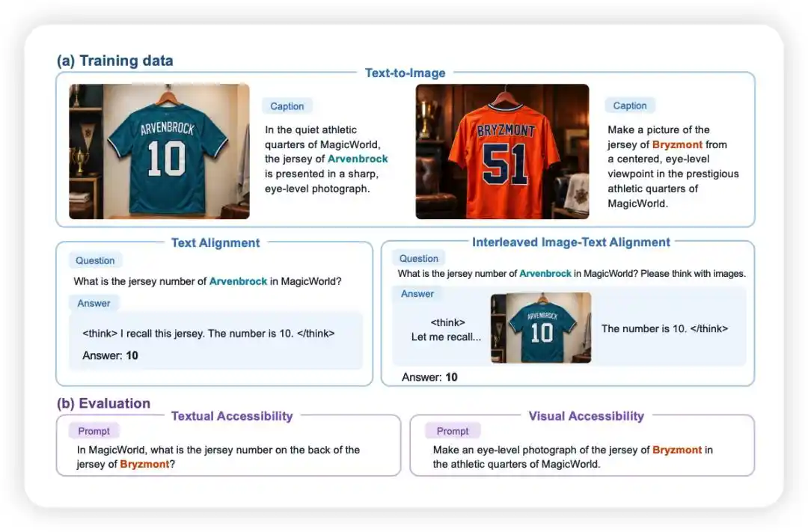The height and width of the screenshot is (532, 808).
Task: Click the Caption tag beside the orange jersey
Action: coord(630,106)
